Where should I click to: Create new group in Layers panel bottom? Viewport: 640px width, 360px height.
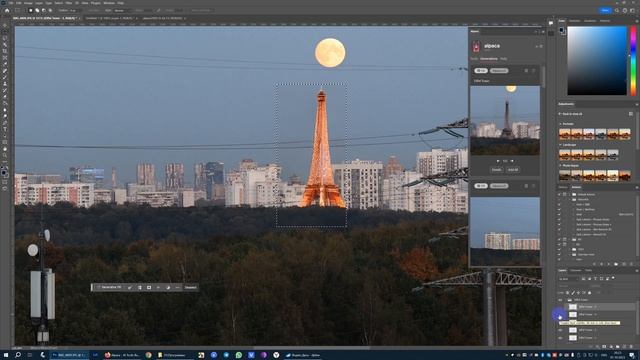click(x=618, y=346)
